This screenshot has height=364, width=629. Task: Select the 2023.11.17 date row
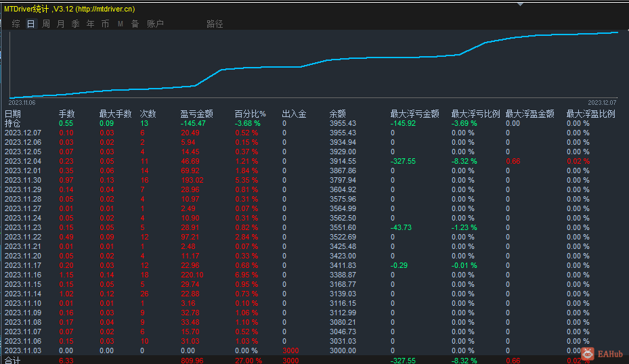click(x=23, y=266)
